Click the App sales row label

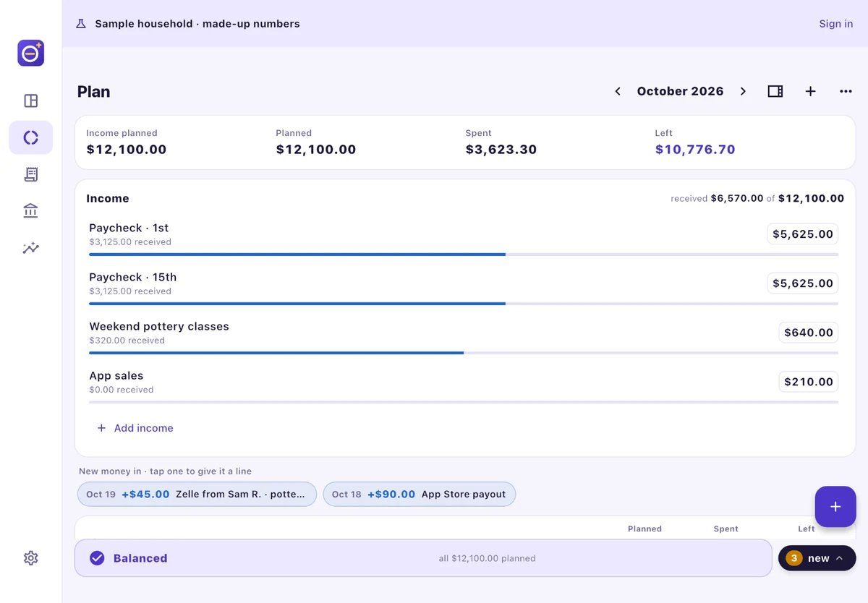[116, 375]
